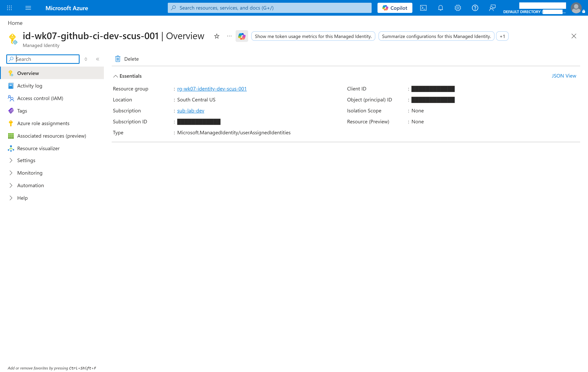Expand the Settings section
588x372 pixels.
coord(52,160)
